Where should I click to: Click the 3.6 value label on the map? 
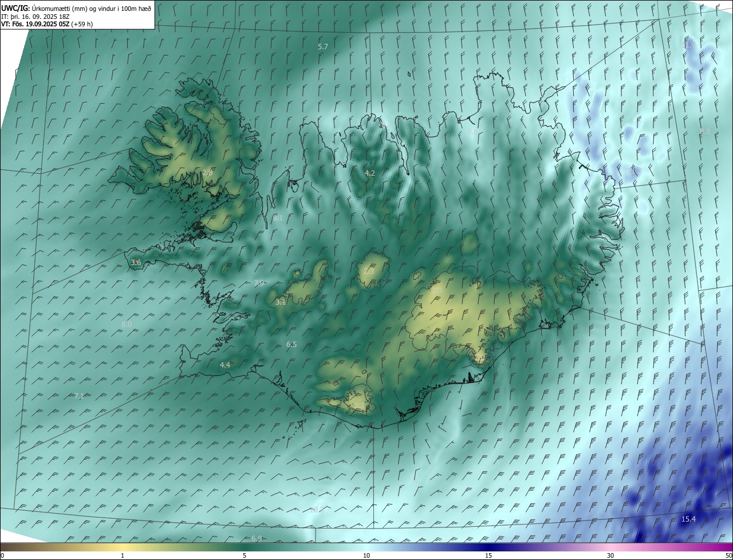(136, 262)
